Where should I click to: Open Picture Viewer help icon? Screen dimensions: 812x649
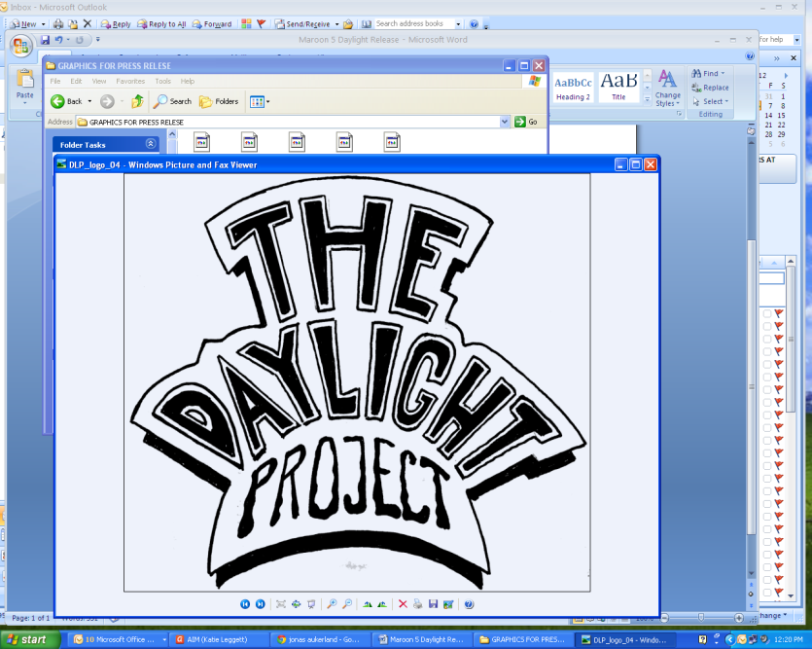(469, 604)
